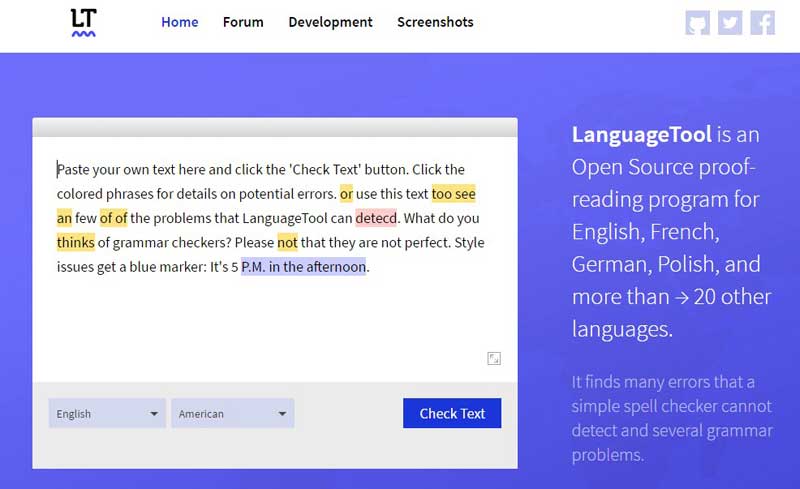The width and height of the screenshot is (800, 489).
Task: Click the red misspelling 'detecd'
Action: [376, 218]
